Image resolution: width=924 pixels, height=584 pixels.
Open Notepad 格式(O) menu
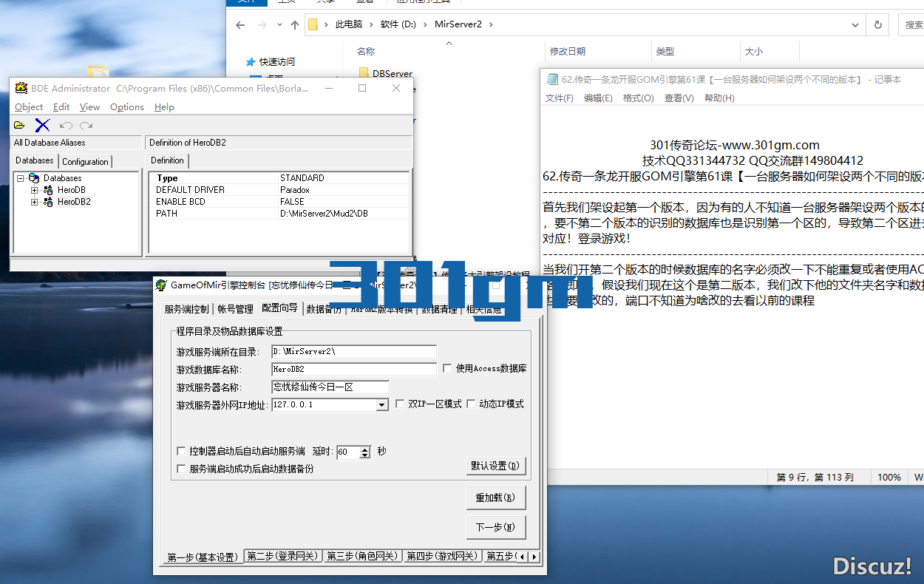[639, 98]
